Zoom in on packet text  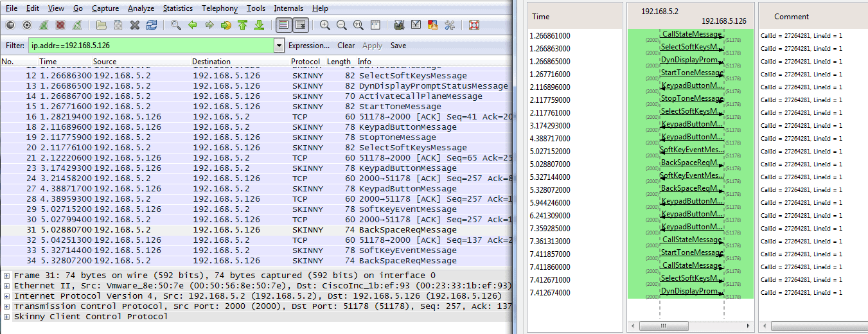tap(325, 25)
